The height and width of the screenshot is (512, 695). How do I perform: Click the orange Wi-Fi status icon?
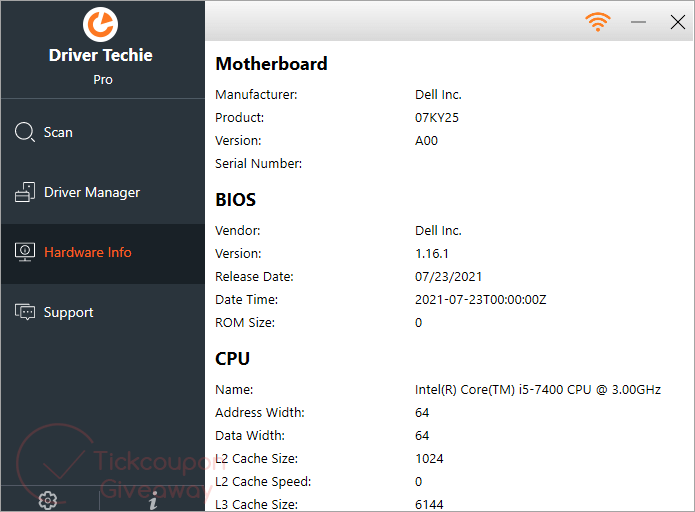[598, 21]
